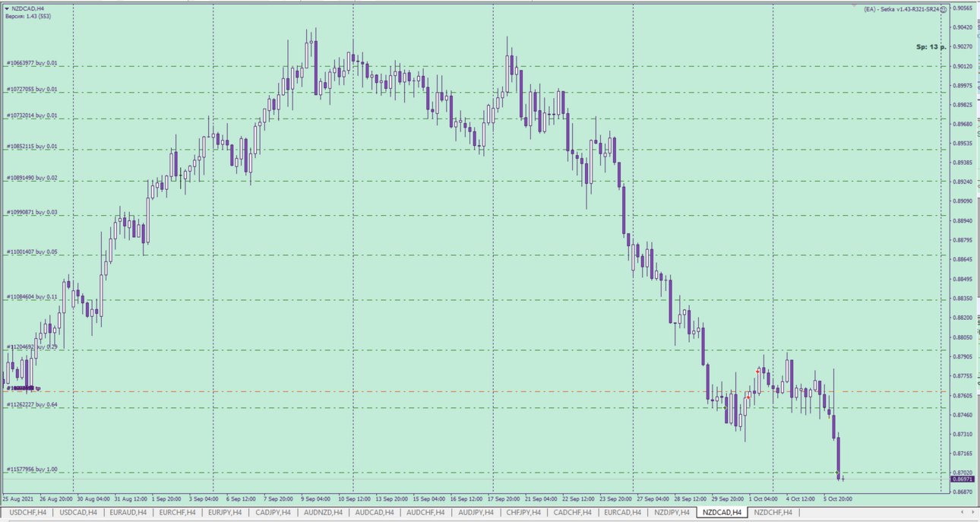Screen dimensions: 980x522
Task: Switch to the USDCHF,H4 chart tab
Action: (x=28, y=512)
